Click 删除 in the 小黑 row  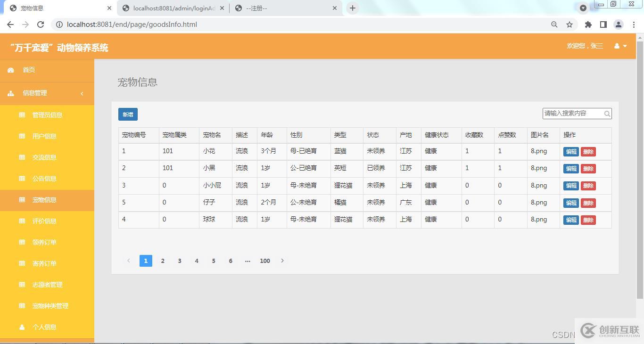point(588,169)
